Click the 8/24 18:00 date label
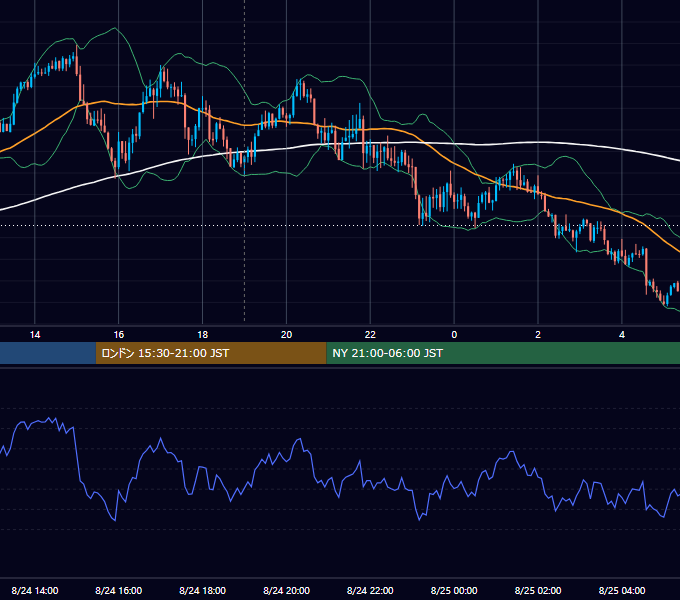 pyautogui.click(x=203, y=590)
